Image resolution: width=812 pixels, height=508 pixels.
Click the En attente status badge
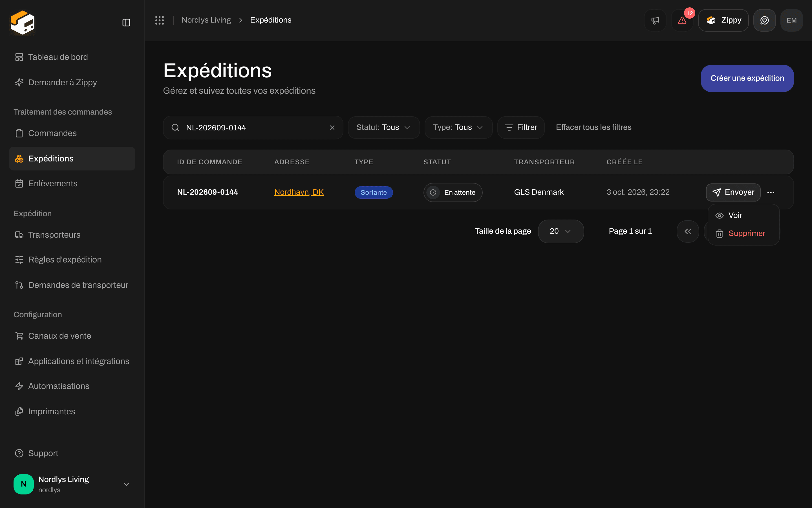pyautogui.click(x=453, y=192)
